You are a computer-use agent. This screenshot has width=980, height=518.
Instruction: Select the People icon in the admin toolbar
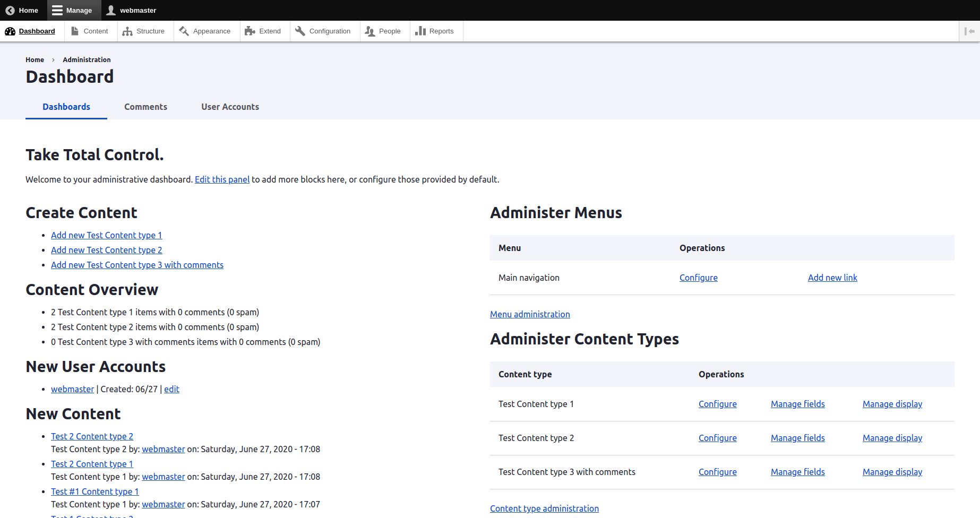coord(369,31)
